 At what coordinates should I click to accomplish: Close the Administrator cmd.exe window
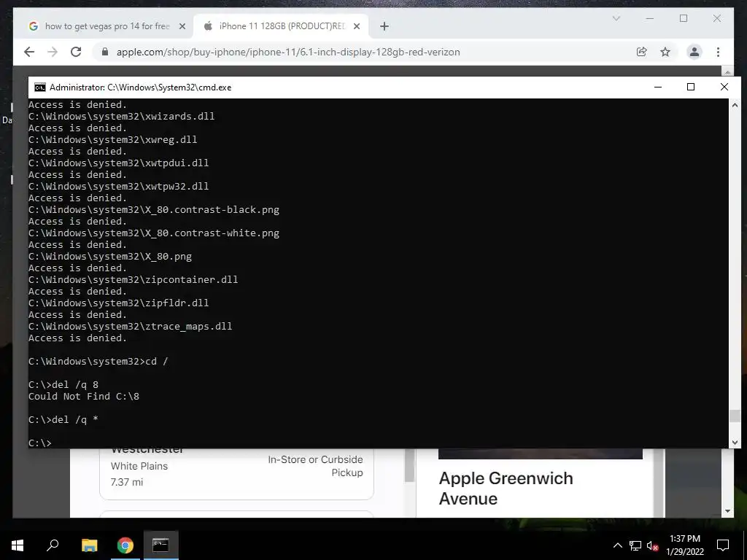[724, 87]
